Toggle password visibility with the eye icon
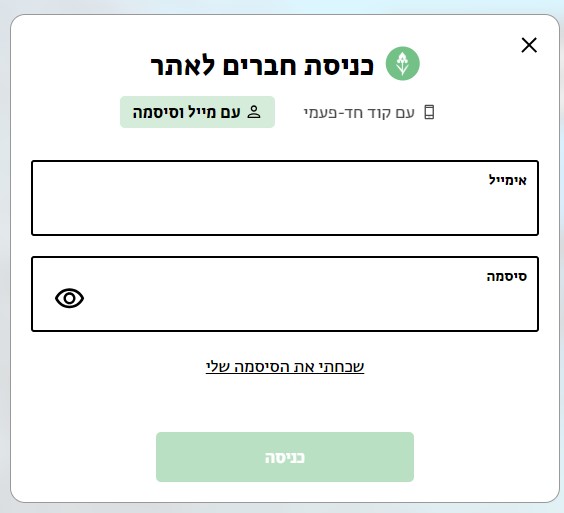Viewport: 564px width, 513px height. [69, 298]
